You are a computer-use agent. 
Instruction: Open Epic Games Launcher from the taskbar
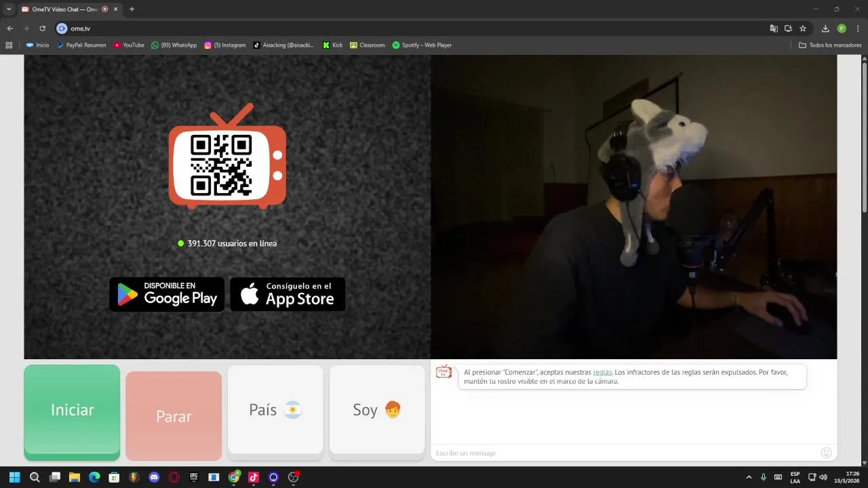(194, 477)
